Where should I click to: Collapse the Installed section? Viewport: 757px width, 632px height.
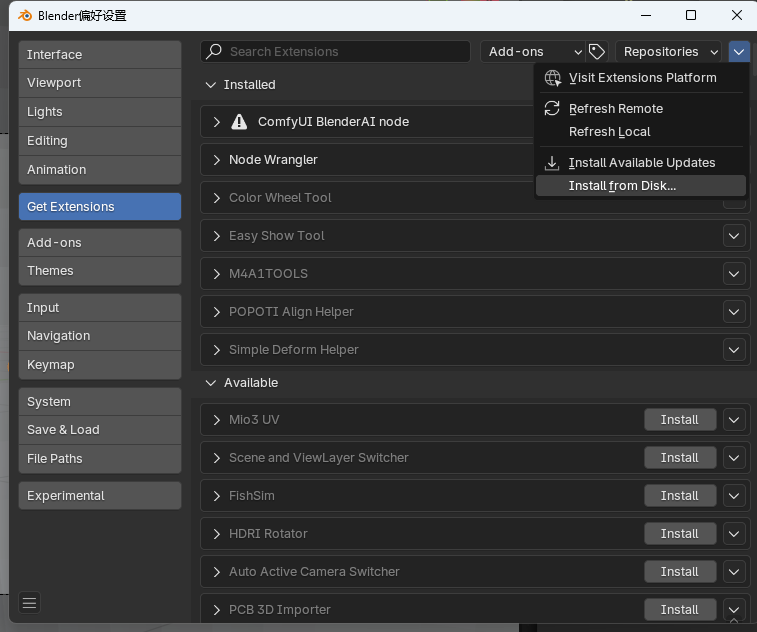click(x=210, y=85)
